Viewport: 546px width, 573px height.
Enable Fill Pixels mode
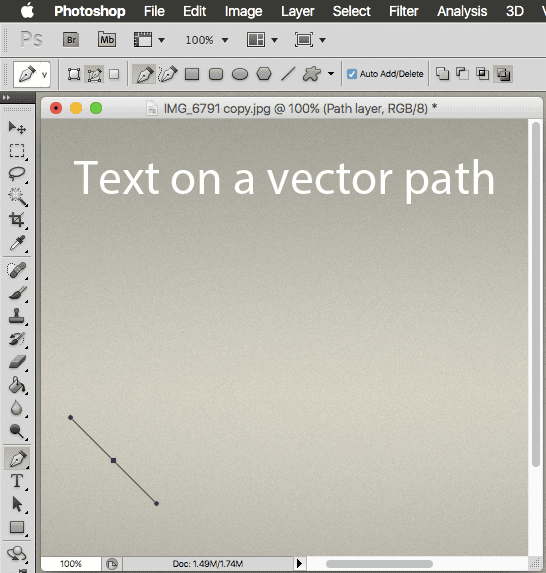pyautogui.click(x=114, y=74)
